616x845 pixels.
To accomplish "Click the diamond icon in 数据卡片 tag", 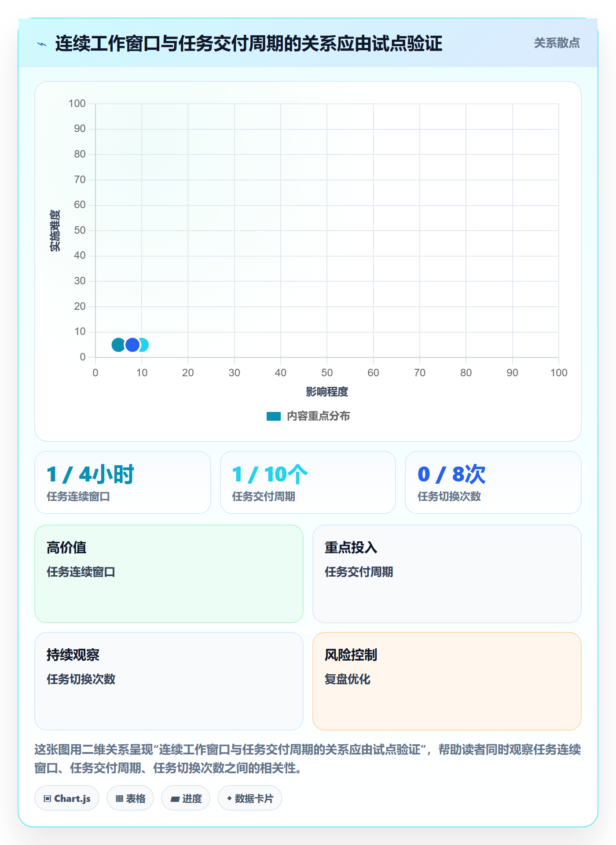I will [x=229, y=798].
